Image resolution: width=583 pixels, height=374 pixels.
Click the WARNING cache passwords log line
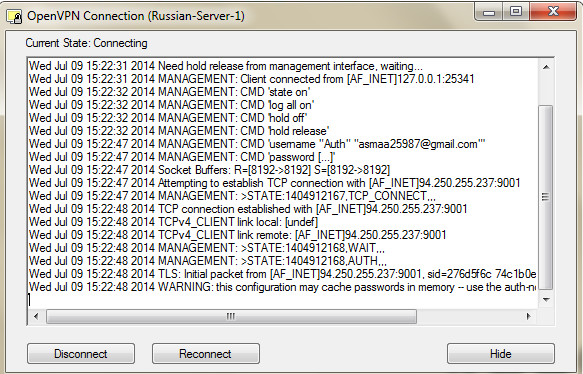pos(283,287)
